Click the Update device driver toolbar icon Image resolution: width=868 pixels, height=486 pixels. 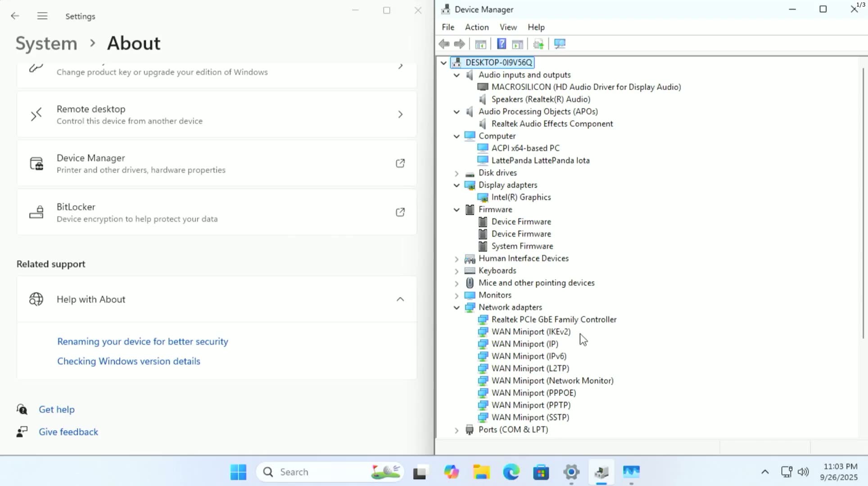pyautogui.click(x=538, y=44)
